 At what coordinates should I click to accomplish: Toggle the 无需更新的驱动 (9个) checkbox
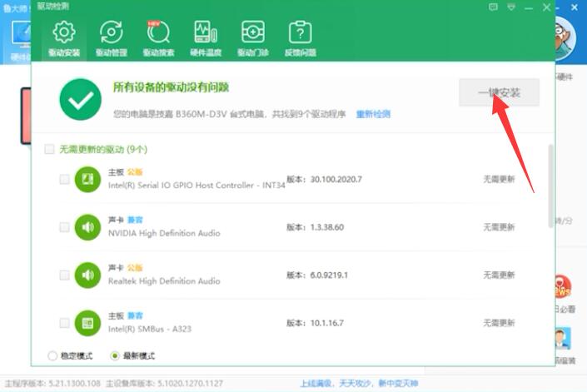(x=49, y=149)
